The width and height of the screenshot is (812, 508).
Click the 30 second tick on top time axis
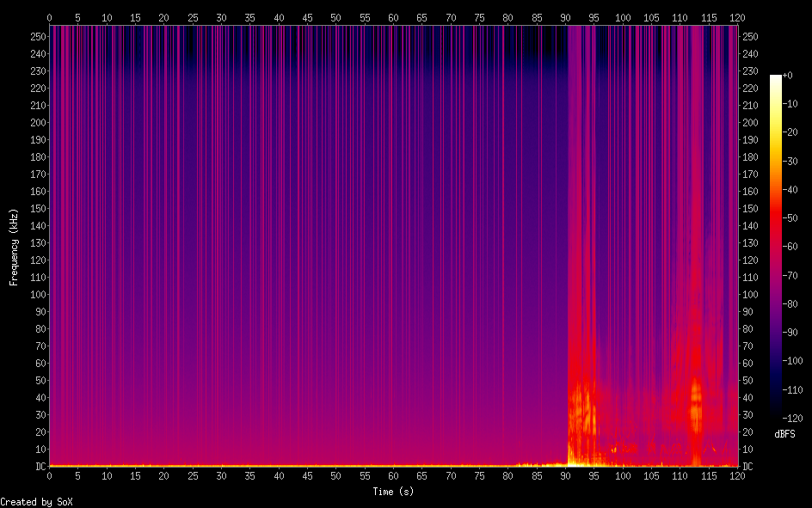[221, 16]
